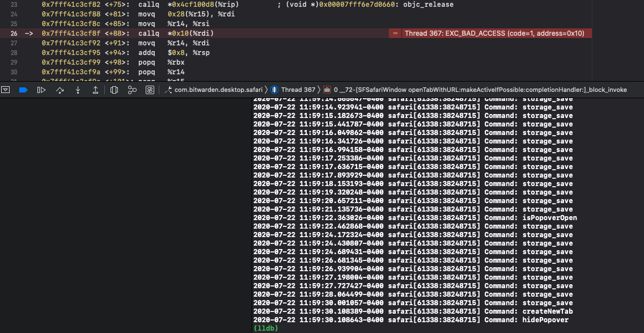Click the log entry timestamped 11:59:30.001057
The height and width of the screenshot is (333, 644).
[x=413, y=303]
